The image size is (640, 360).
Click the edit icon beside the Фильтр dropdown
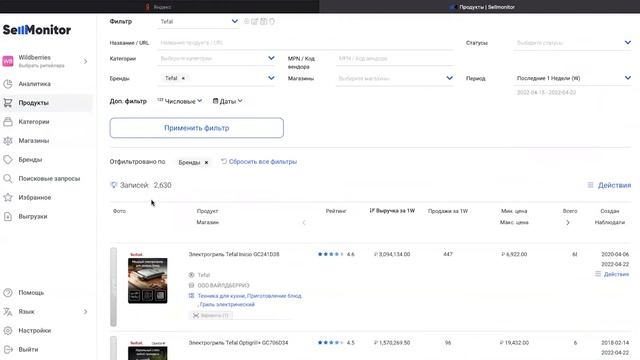(x=255, y=21)
